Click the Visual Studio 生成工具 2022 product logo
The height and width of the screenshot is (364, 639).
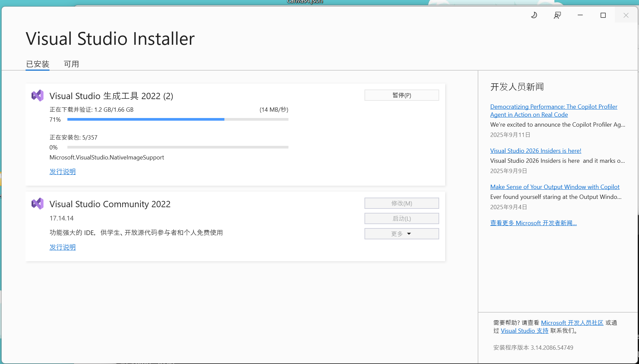37,95
